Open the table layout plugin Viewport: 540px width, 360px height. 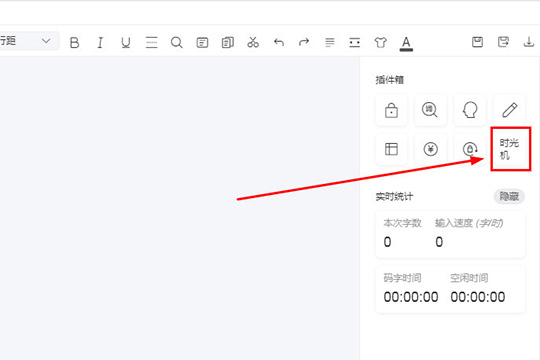coord(391,149)
